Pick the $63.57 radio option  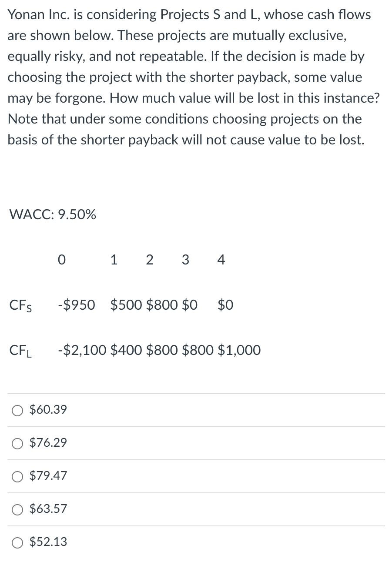(x=17, y=509)
